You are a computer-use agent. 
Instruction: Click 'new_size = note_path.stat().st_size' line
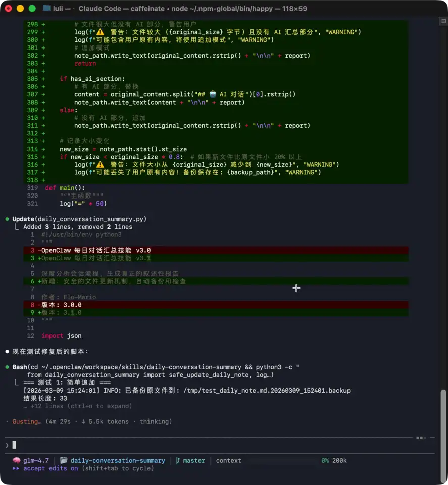pyautogui.click(x=123, y=149)
